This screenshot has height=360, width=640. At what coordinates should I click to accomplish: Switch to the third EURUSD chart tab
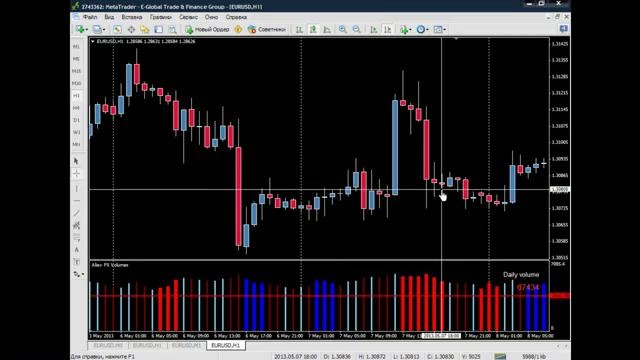(186, 345)
